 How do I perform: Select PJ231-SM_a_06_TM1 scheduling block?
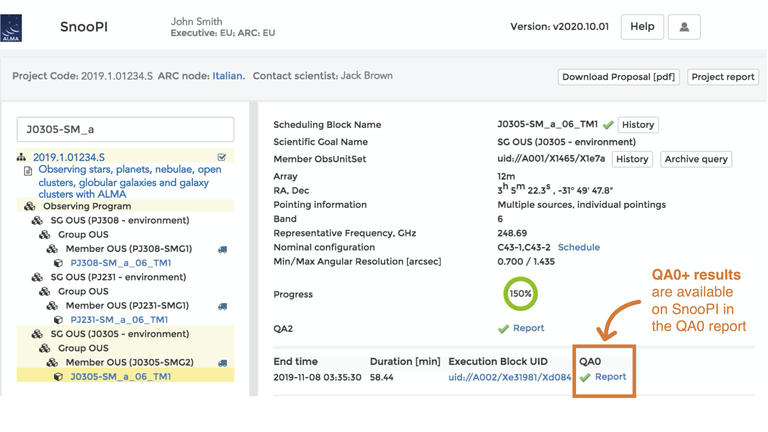point(119,319)
